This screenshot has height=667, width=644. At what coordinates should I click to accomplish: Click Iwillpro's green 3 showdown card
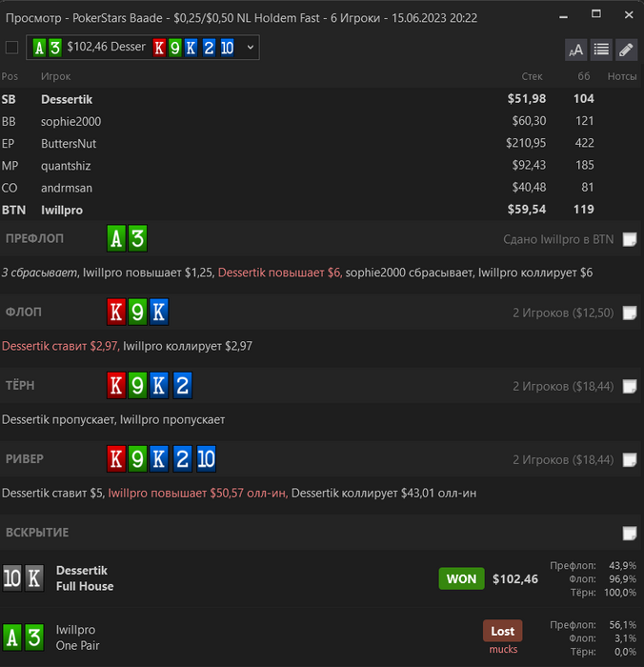point(34,637)
